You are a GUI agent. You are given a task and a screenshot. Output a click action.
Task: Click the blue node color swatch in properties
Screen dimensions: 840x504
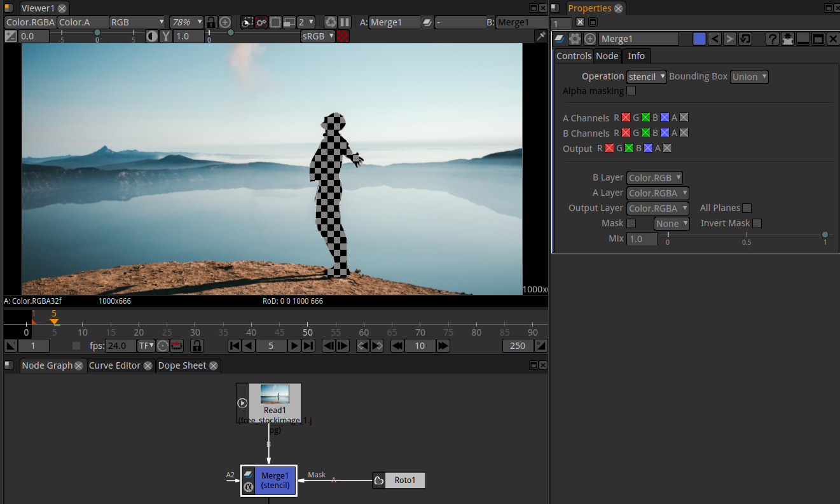click(x=699, y=39)
